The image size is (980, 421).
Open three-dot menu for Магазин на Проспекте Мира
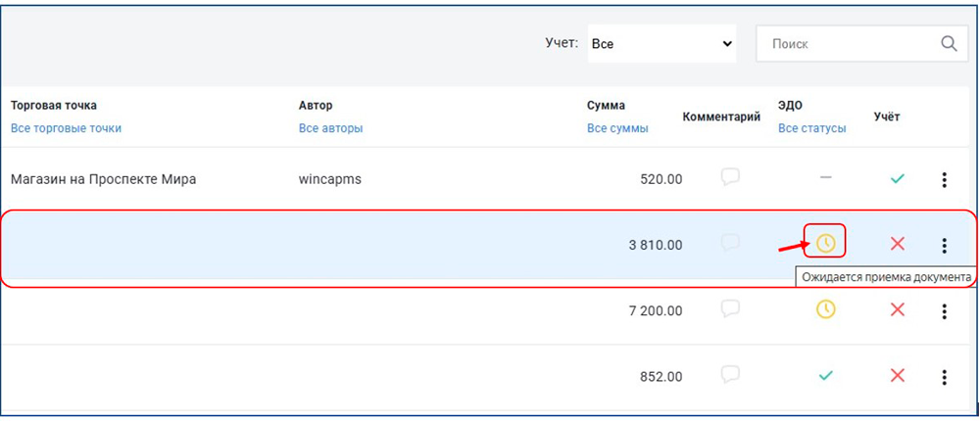tap(944, 179)
